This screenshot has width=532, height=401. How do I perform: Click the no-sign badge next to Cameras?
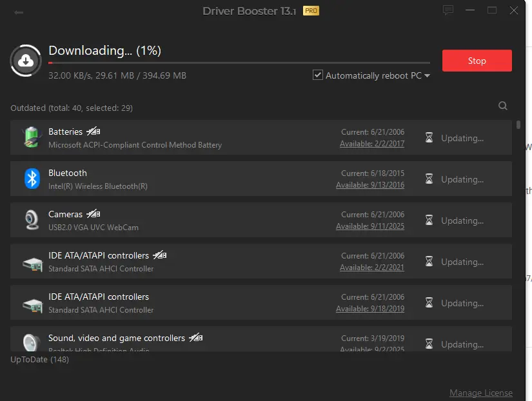point(93,214)
